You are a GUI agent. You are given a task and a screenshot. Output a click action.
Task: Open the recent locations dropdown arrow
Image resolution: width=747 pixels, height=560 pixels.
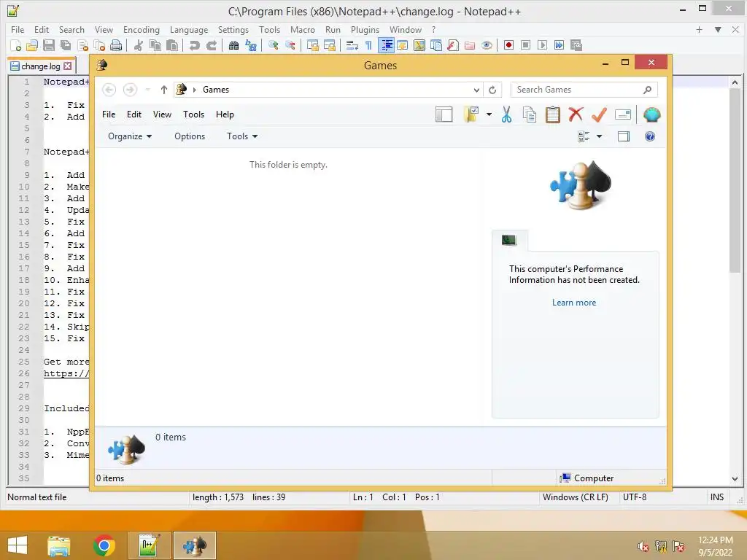[x=147, y=90]
